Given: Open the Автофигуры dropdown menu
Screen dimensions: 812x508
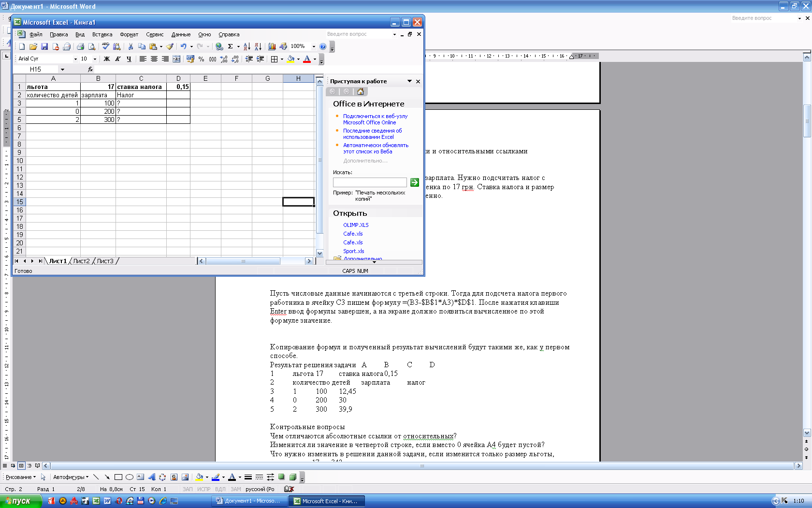Looking at the screenshot, I should pos(71,477).
